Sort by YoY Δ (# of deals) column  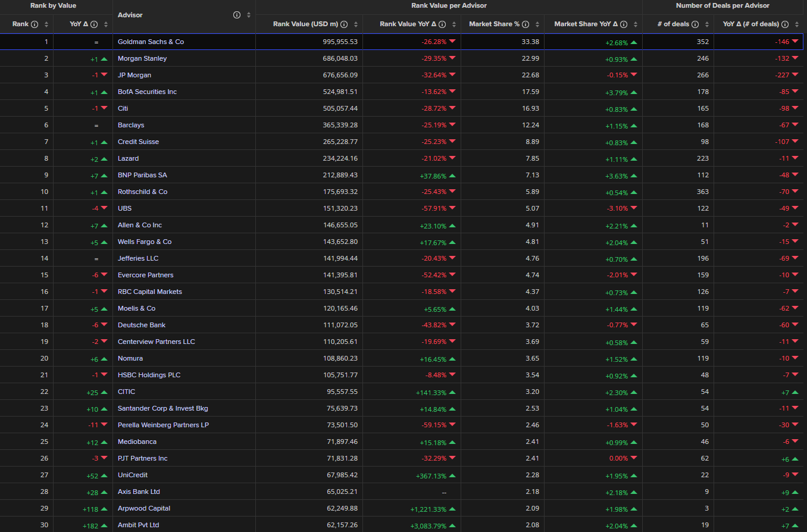[796, 24]
